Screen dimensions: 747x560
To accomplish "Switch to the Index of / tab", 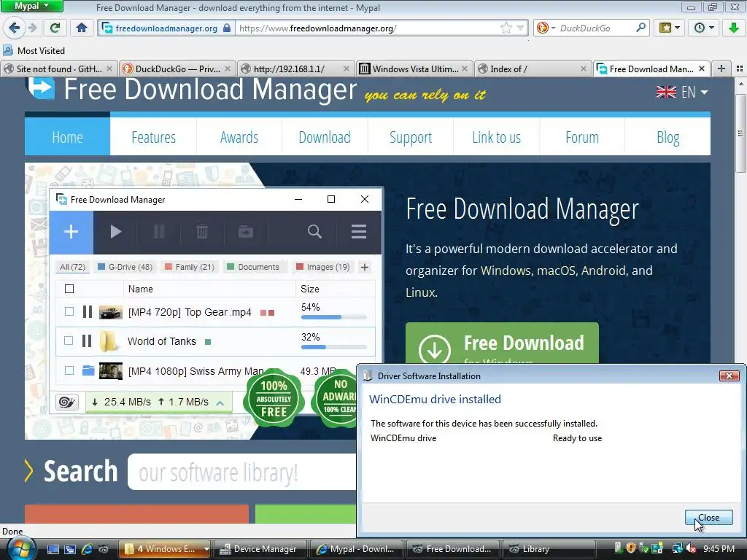I will pos(508,69).
